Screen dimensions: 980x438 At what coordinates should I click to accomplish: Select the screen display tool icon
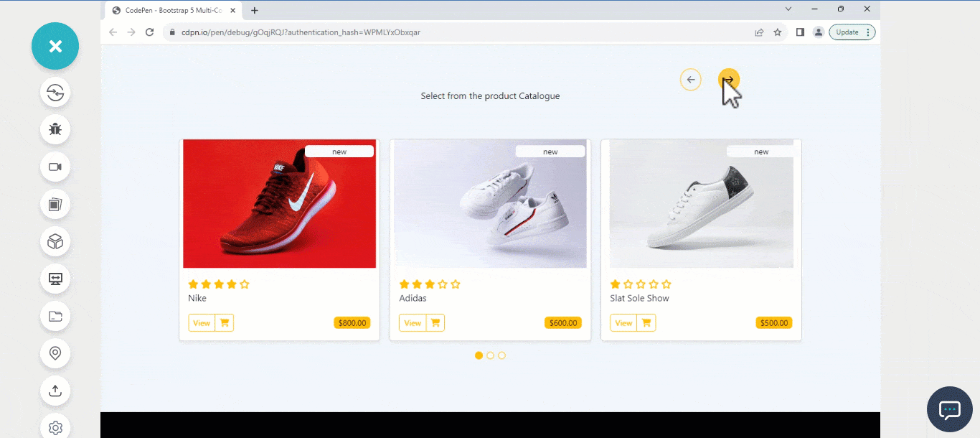tap(55, 279)
